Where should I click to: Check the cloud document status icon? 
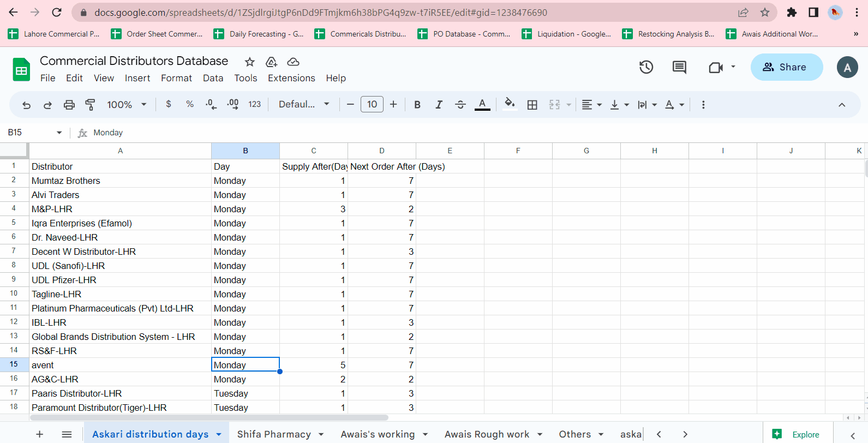pos(294,62)
